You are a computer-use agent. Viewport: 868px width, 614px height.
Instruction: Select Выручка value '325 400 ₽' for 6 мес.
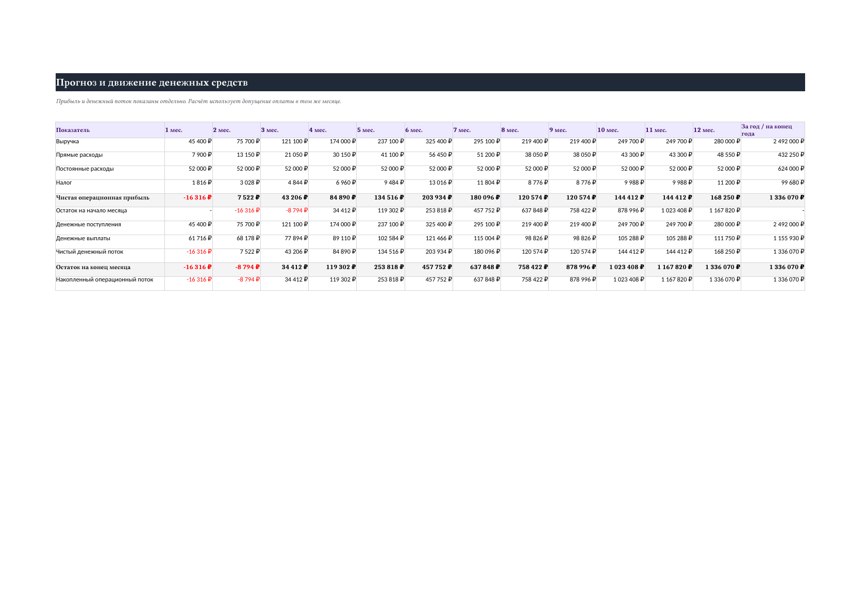[439, 141]
